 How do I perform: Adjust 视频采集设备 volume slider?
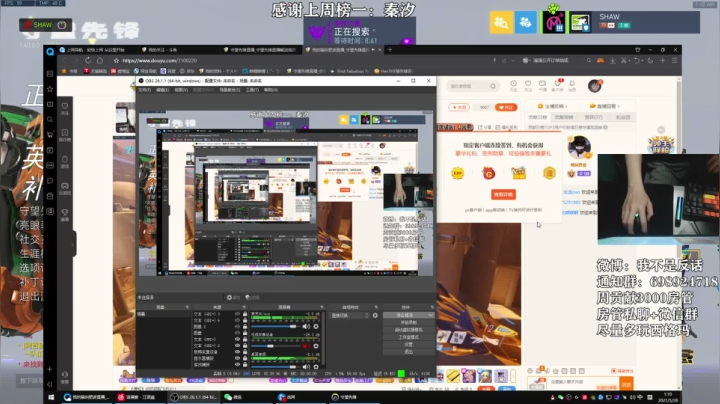pyautogui.click(x=276, y=346)
